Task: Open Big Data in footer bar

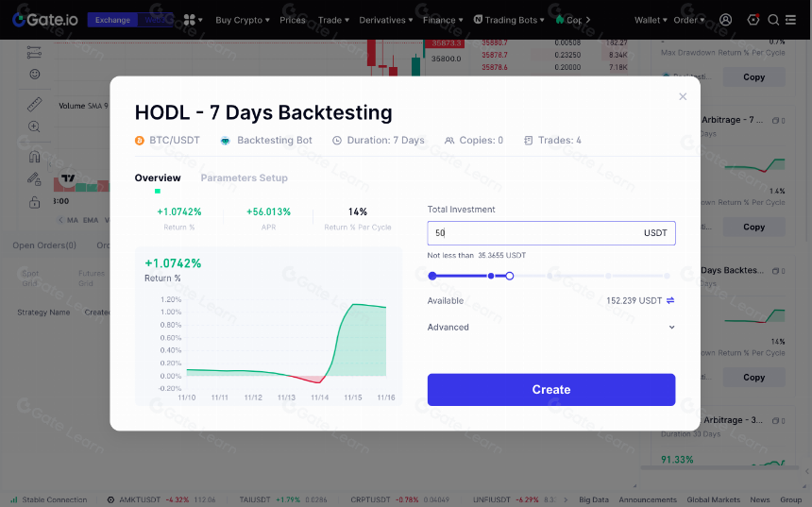Action: tap(594, 499)
